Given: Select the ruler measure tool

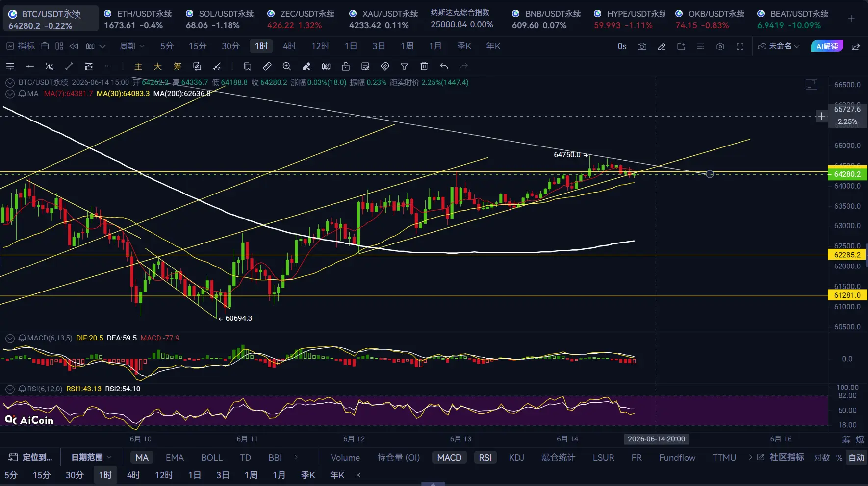Looking at the screenshot, I should click(267, 66).
